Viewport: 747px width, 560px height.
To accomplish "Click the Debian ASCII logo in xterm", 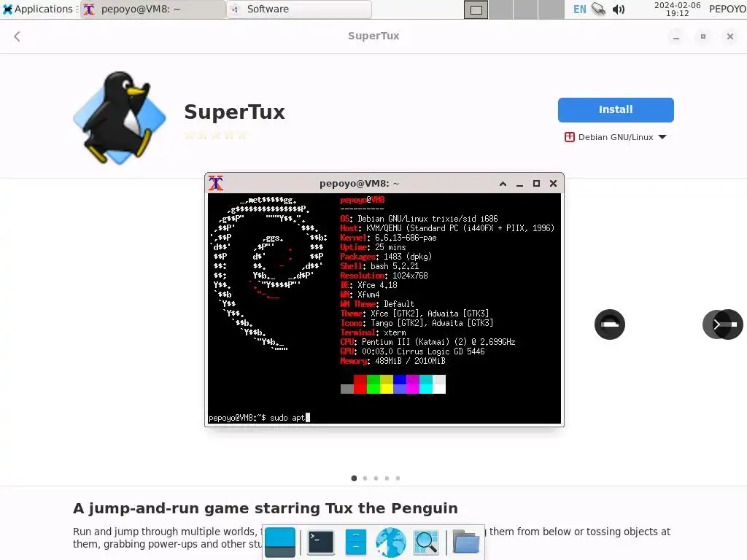I will coord(269,275).
